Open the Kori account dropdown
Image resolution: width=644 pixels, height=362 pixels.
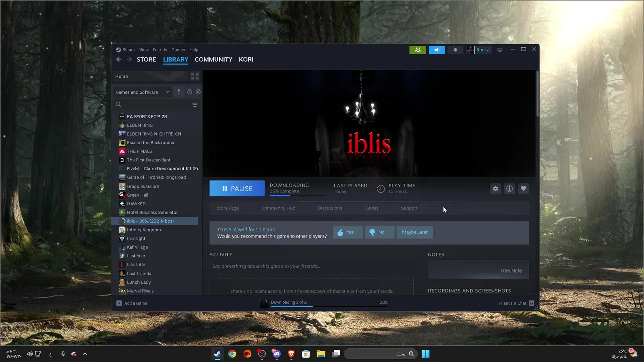[478, 50]
